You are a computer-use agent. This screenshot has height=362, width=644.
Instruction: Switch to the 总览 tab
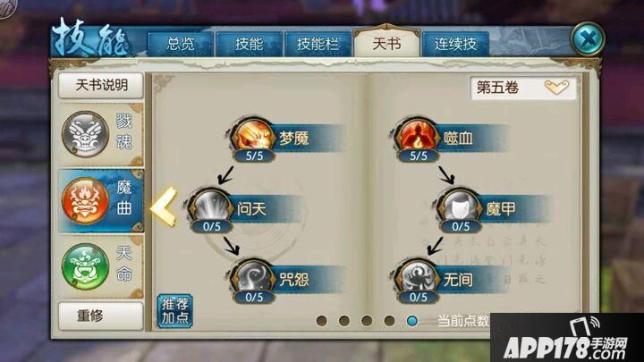coord(181,44)
